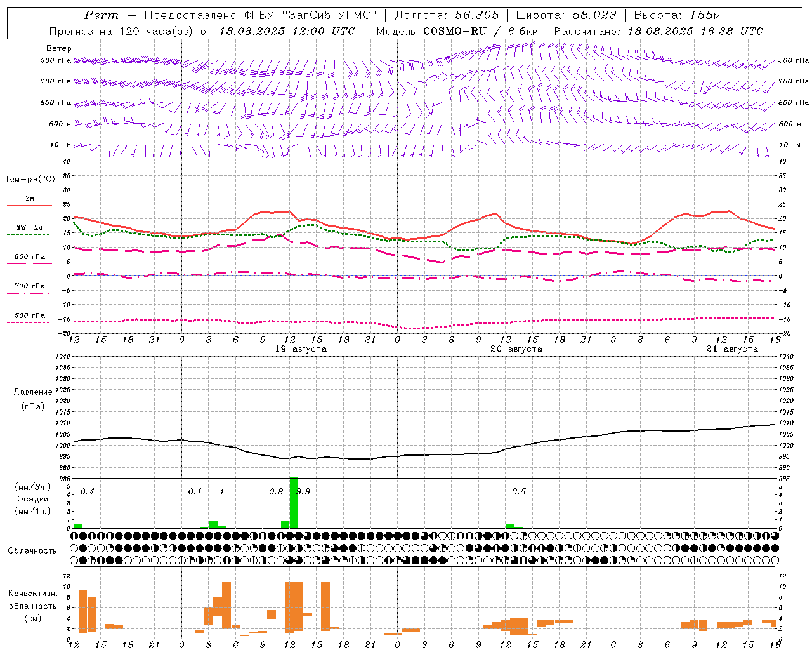Click the "Конвективн." convective cloud label

[33, 594]
